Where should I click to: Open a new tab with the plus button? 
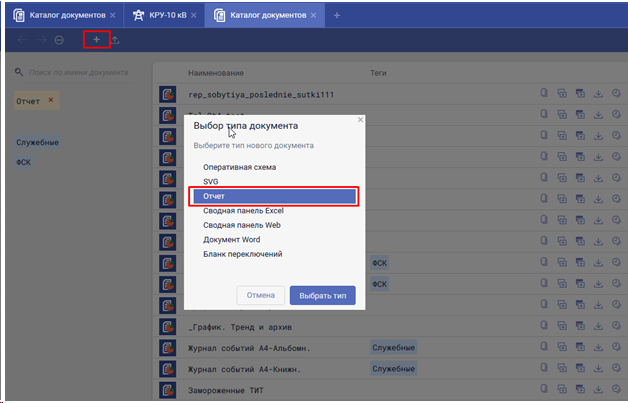click(337, 16)
